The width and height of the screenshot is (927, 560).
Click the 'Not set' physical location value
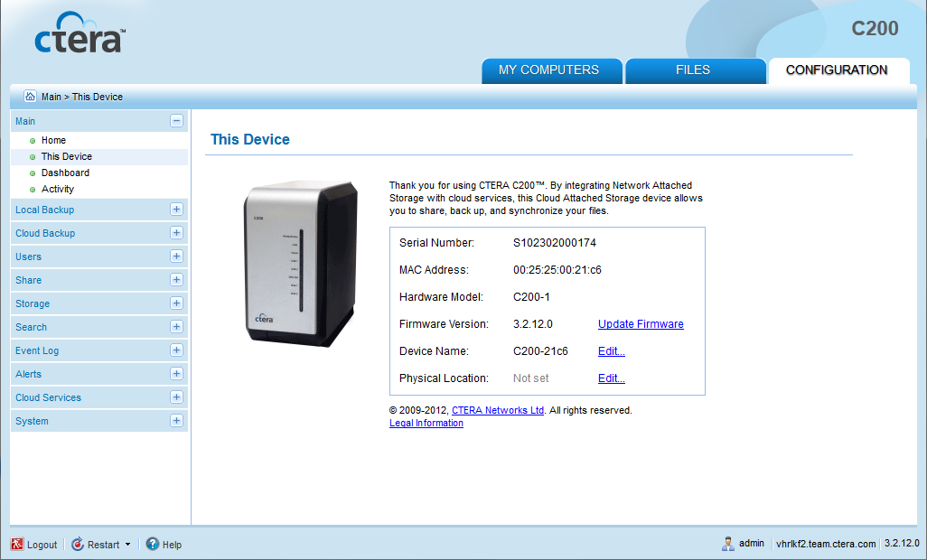(531, 378)
